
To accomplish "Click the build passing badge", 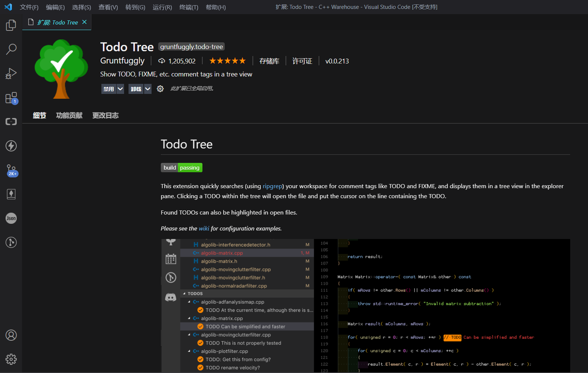I will [x=182, y=168].
